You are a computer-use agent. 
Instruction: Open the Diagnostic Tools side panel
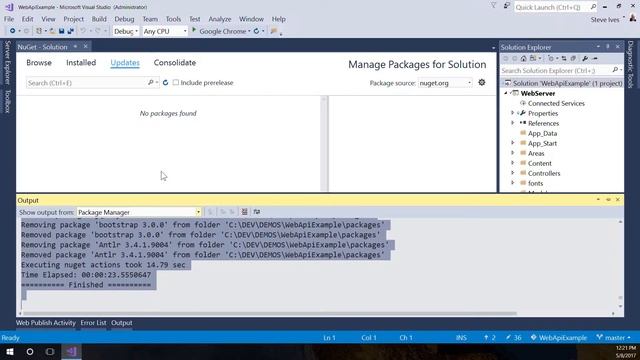tap(631, 64)
